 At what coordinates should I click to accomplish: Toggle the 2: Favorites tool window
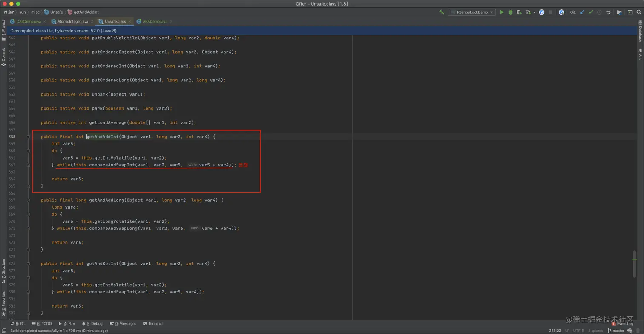3,304
